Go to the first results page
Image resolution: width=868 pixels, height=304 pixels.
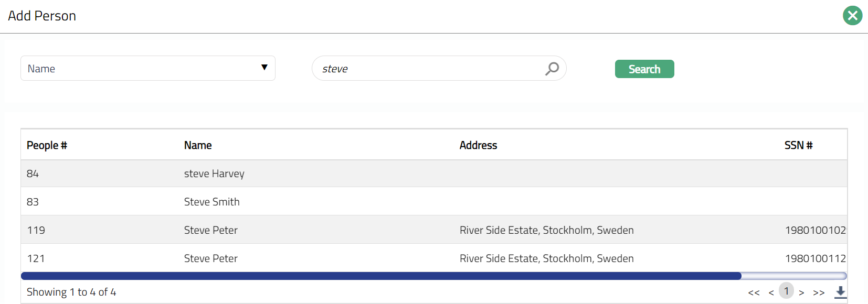[x=754, y=292]
